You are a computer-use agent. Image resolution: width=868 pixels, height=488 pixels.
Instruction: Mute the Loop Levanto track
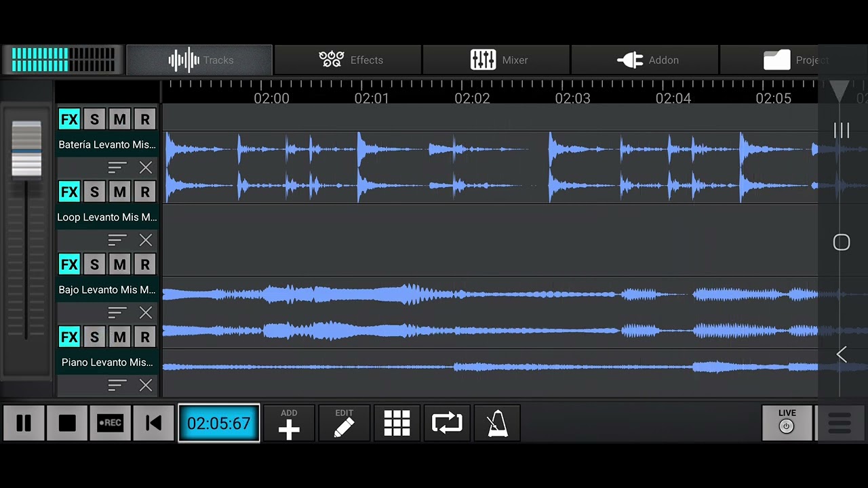(x=119, y=192)
